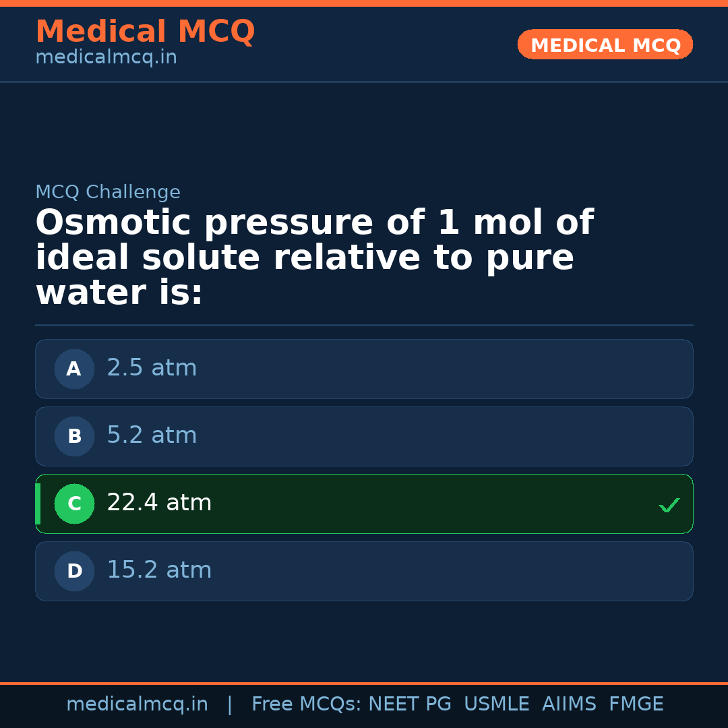Click the MCQ Challenge label
Screen dimensions: 728x728
pos(108,191)
